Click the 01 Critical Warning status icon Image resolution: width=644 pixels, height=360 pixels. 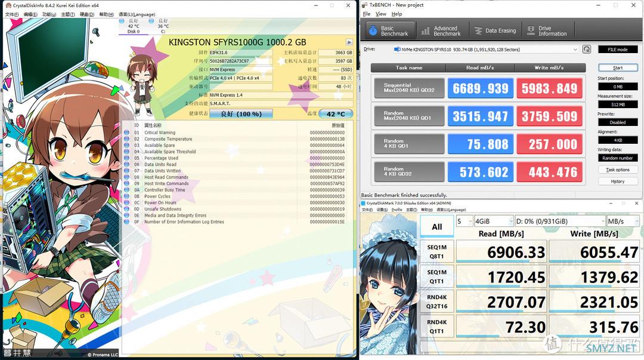pos(126,133)
